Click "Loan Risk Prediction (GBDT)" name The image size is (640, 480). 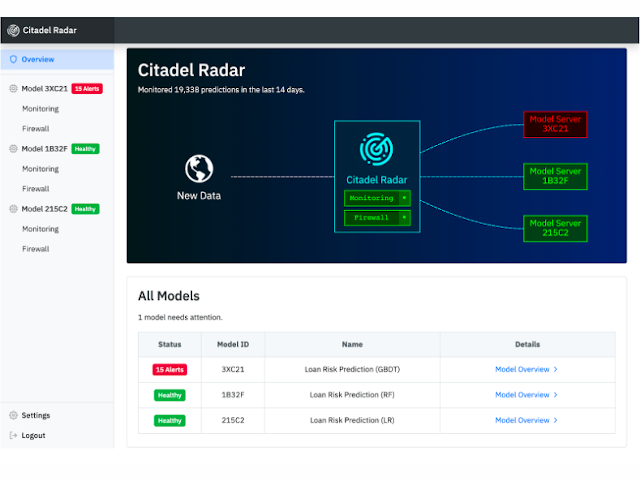[x=352, y=369]
